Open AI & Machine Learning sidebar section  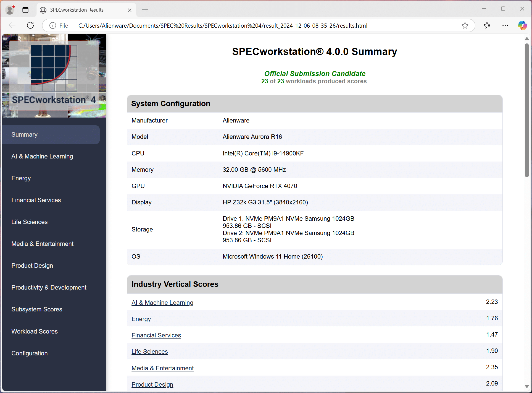pos(42,157)
